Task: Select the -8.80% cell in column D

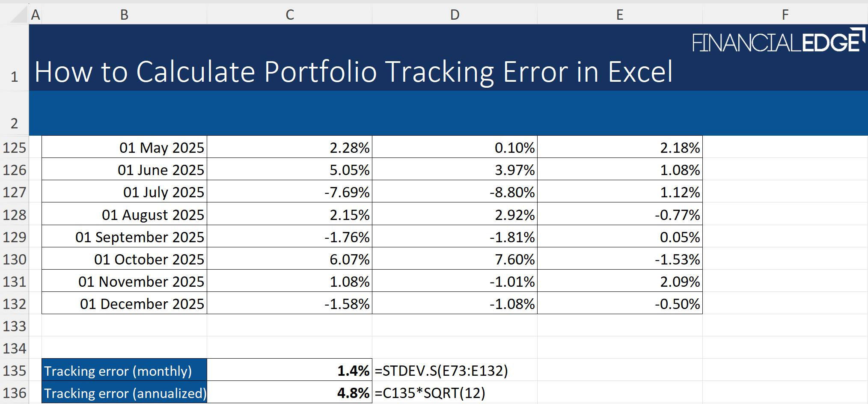Action: (x=455, y=192)
